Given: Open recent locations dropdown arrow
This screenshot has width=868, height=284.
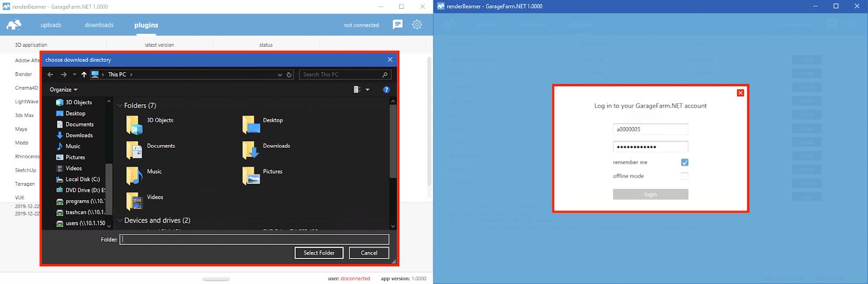Looking at the screenshot, I should [74, 74].
